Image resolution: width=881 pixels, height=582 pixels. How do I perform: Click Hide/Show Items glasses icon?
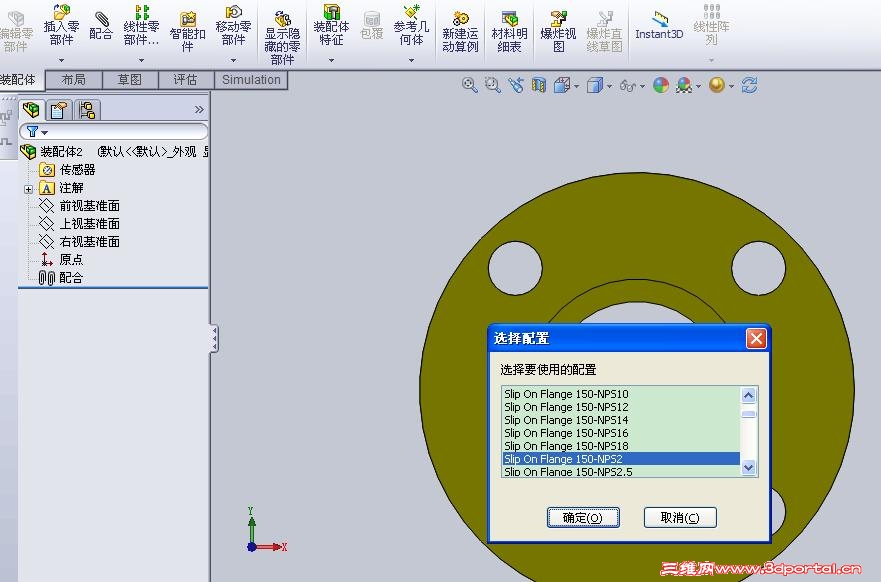(628, 85)
